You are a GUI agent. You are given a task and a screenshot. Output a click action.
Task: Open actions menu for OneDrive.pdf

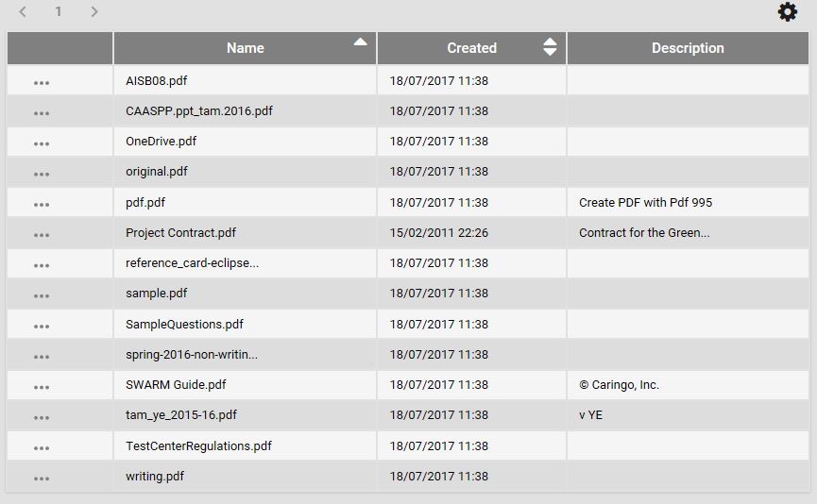42,143
